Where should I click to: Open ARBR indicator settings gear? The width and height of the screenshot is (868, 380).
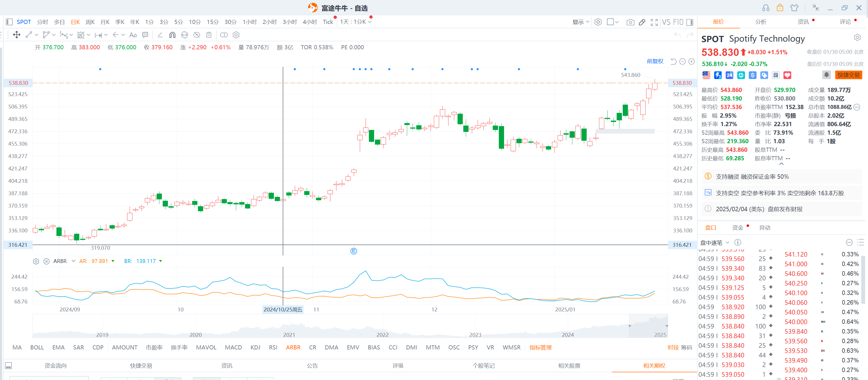(x=36, y=261)
